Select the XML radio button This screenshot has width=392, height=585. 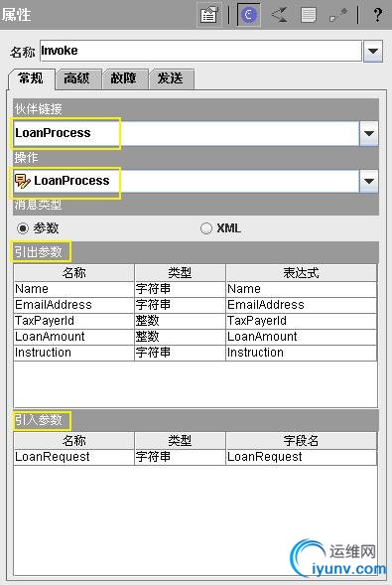click(x=206, y=228)
